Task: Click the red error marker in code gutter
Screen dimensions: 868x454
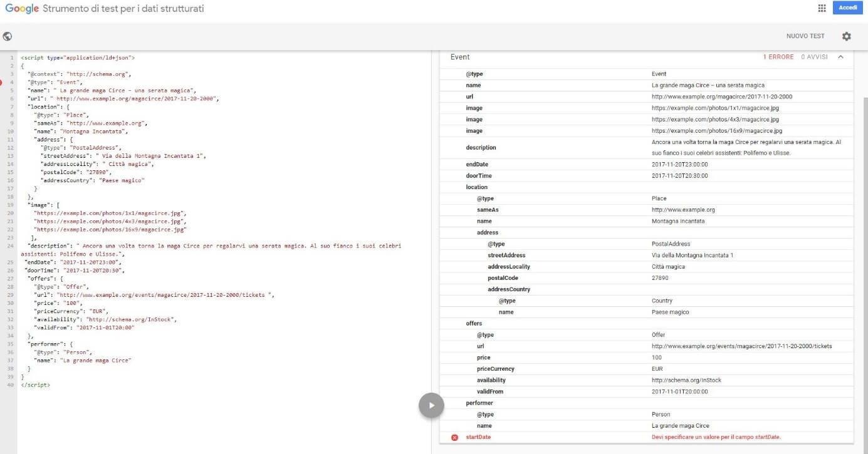Action: (x=1, y=82)
